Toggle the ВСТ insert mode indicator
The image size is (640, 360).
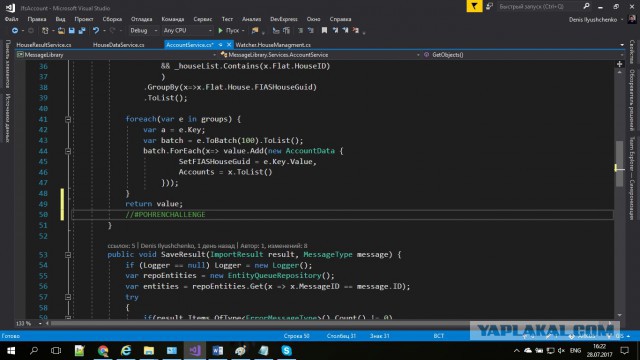[x=439, y=336]
